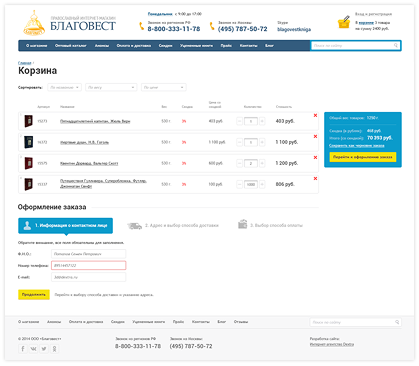Focus the Ф.И.О. name input field

tap(88, 254)
